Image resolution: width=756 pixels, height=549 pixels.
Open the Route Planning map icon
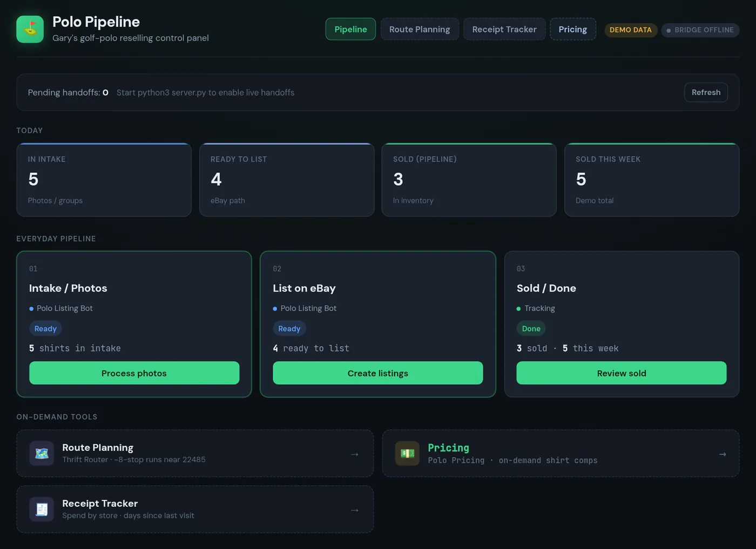[42, 453]
